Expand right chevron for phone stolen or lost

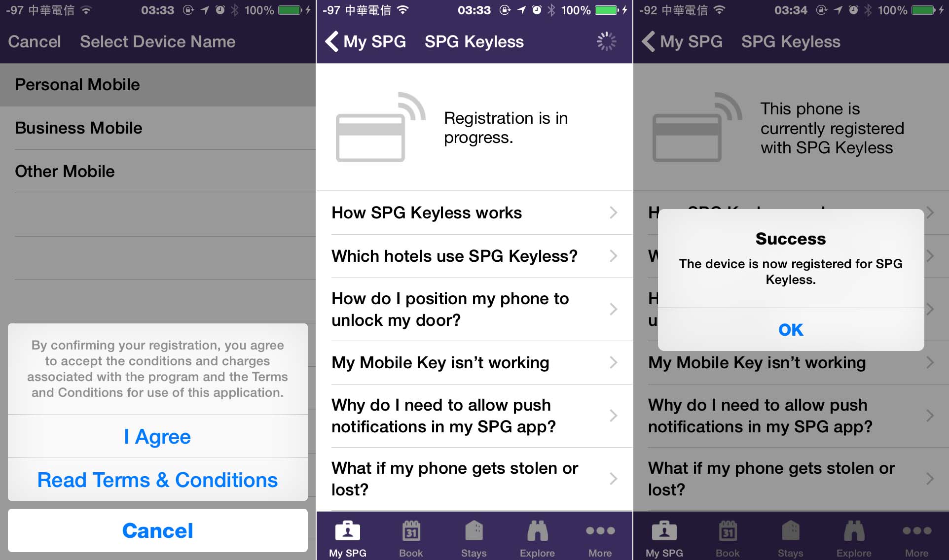(x=930, y=479)
